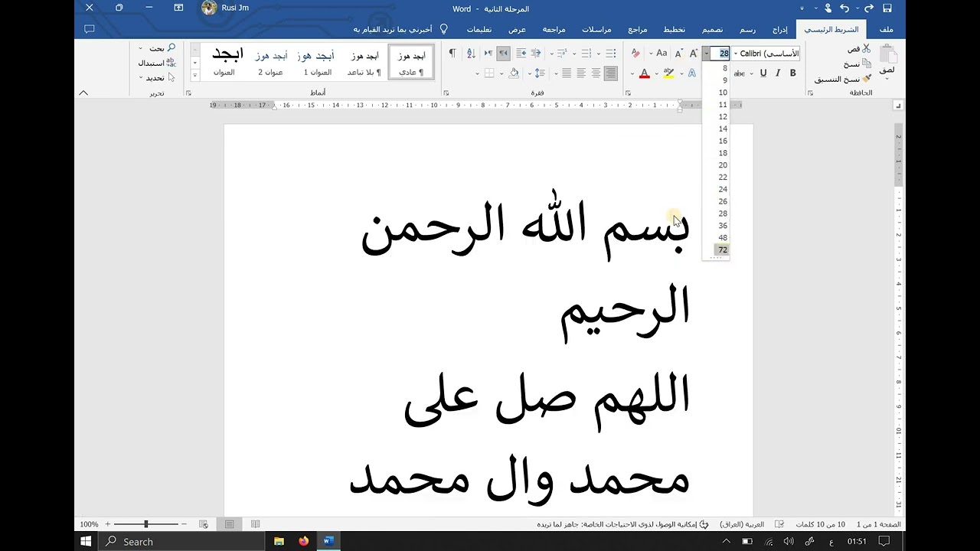This screenshot has width=980, height=551.
Task: Click the Multilevel List icon
Action: coord(561,53)
